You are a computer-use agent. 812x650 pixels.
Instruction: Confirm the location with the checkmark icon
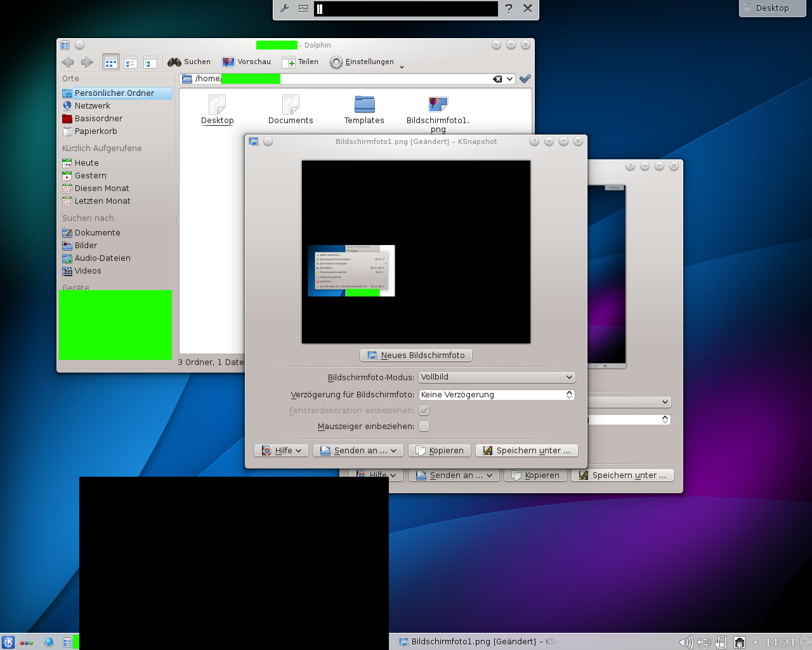tap(525, 79)
